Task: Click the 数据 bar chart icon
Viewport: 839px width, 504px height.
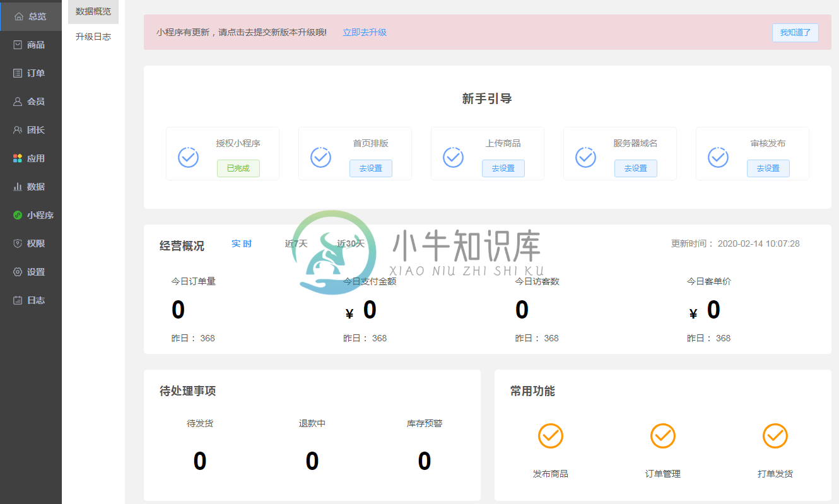Action: (x=18, y=187)
